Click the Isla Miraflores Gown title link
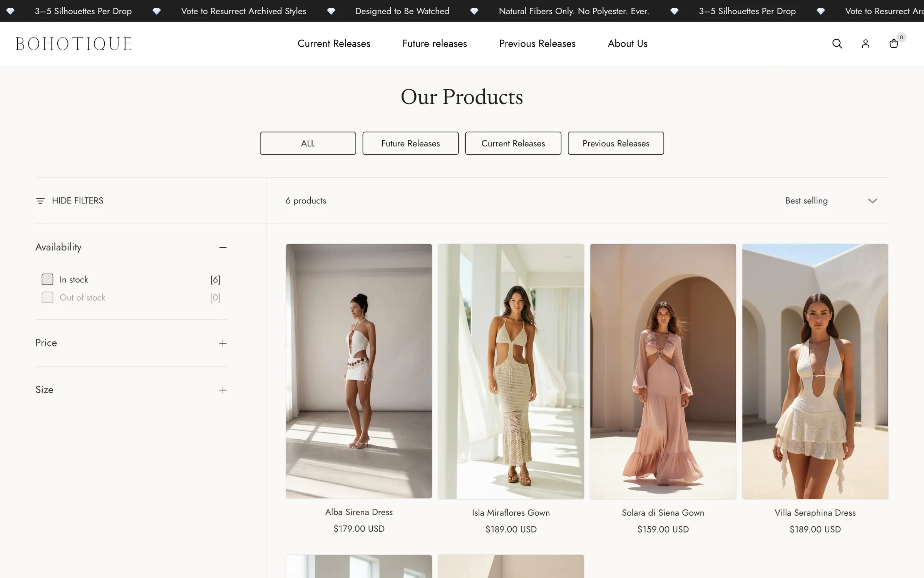Image resolution: width=924 pixels, height=578 pixels. click(x=511, y=513)
